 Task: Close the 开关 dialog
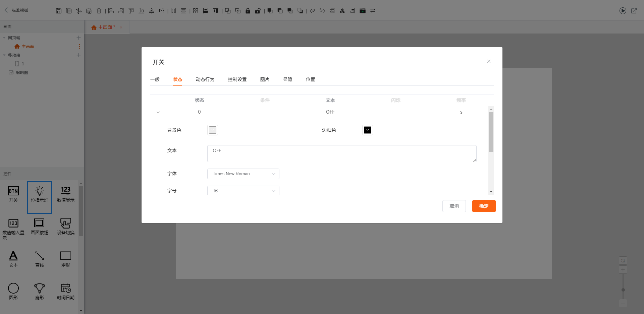489,61
